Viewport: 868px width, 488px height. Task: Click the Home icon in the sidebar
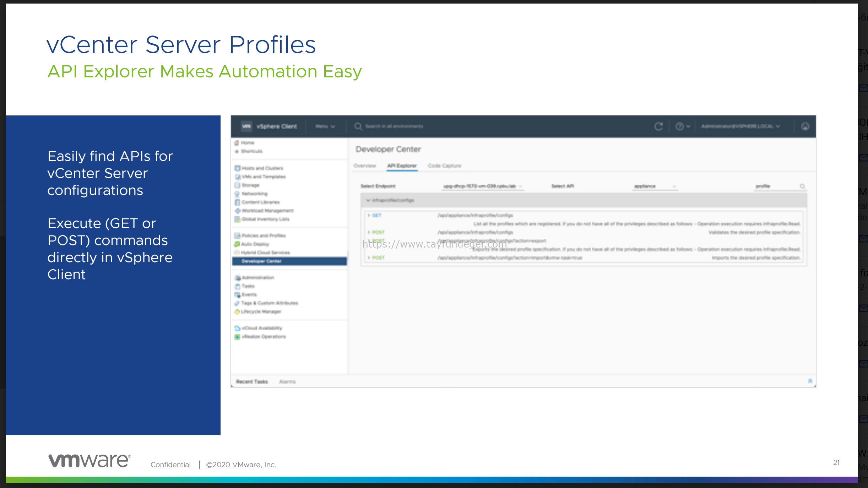(237, 143)
